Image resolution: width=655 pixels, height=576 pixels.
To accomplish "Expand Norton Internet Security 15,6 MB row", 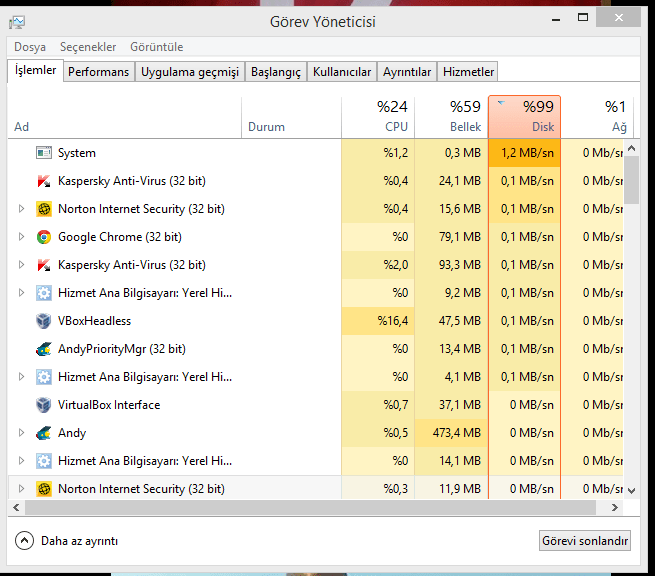I will tap(21, 208).
